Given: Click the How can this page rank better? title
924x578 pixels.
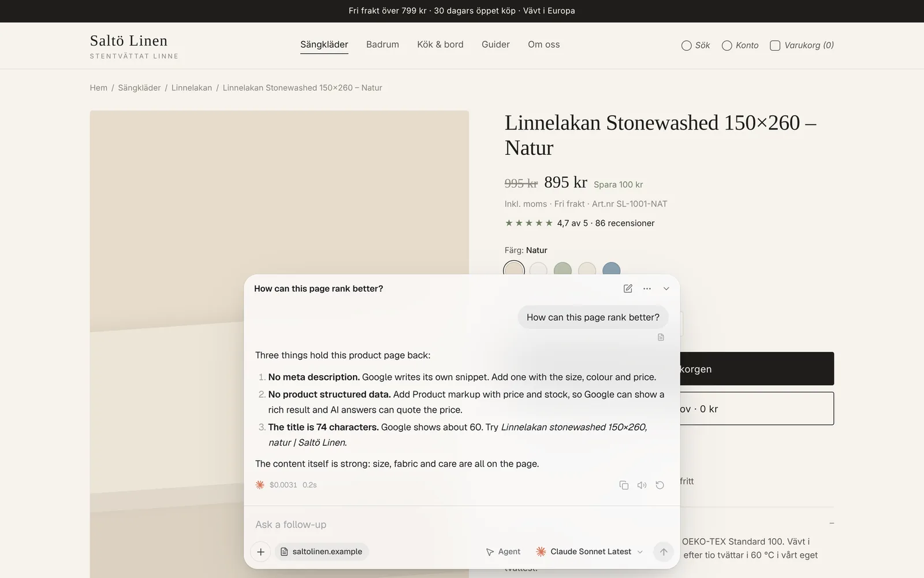Looking at the screenshot, I should coord(318,288).
